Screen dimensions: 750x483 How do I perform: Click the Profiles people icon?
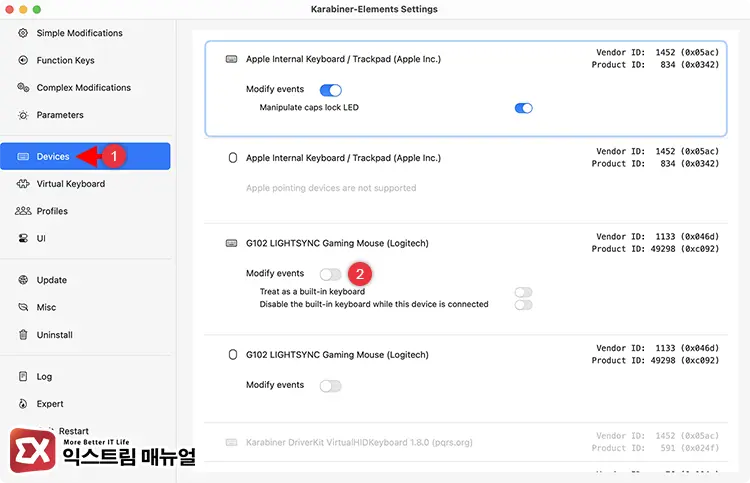pyautogui.click(x=23, y=211)
